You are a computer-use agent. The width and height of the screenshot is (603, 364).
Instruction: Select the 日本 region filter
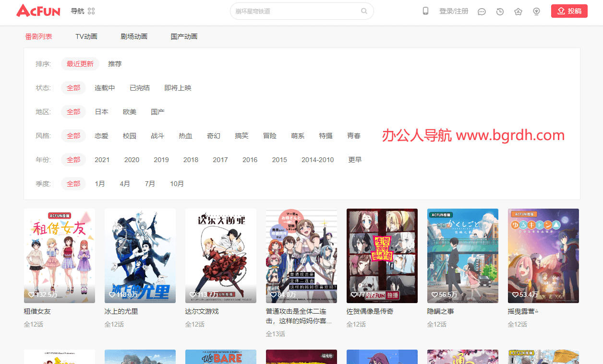[101, 112]
